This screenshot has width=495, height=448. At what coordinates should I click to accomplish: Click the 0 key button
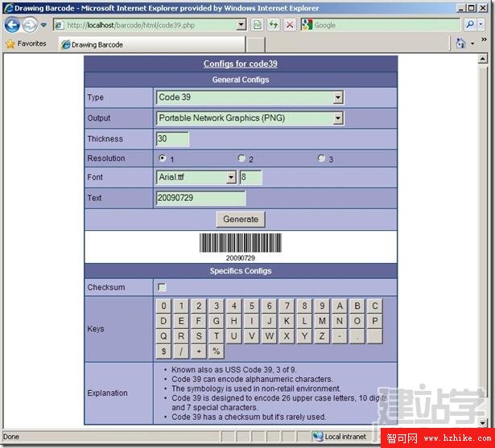click(163, 306)
